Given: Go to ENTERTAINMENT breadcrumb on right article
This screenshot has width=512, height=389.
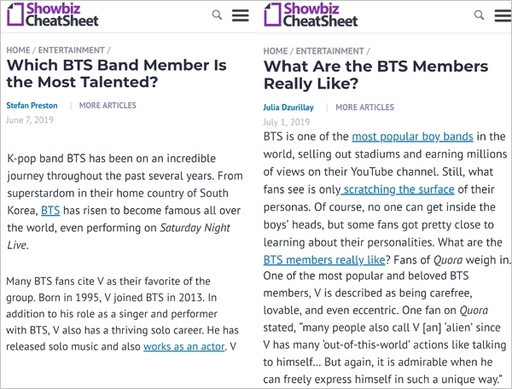Looking at the screenshot, I should pos(330,51).
